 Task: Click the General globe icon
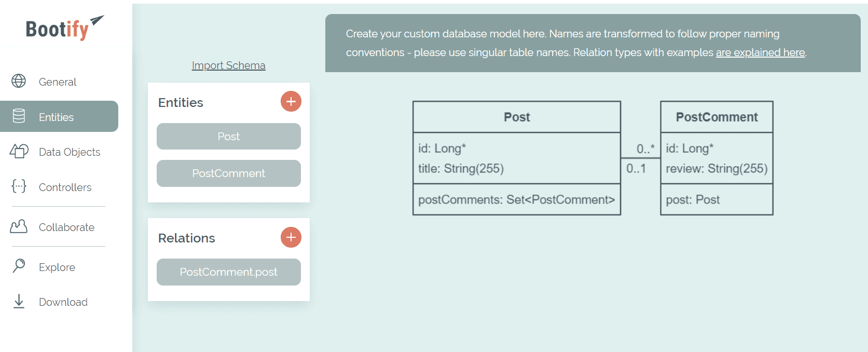pyautogui.click(x=19, y=81)
